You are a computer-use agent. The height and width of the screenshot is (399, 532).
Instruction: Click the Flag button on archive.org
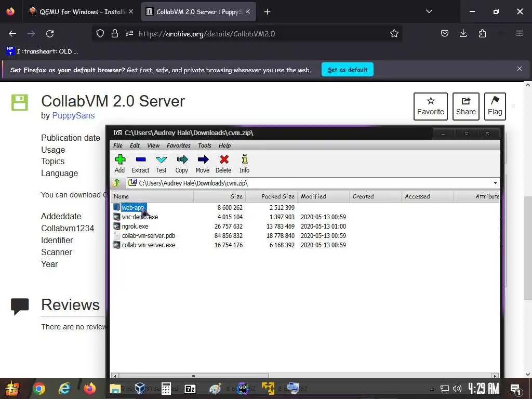pos(495,107)
